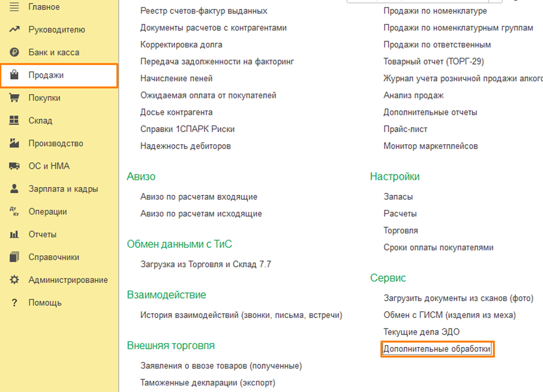
Task: Open Прайс-лист report
Action: [405, 129]
